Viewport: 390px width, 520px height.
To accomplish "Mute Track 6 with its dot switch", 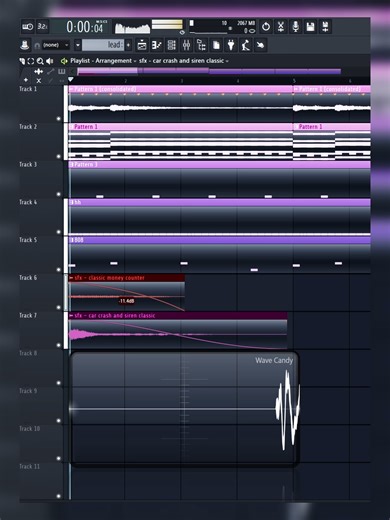I will coord(59,307).
